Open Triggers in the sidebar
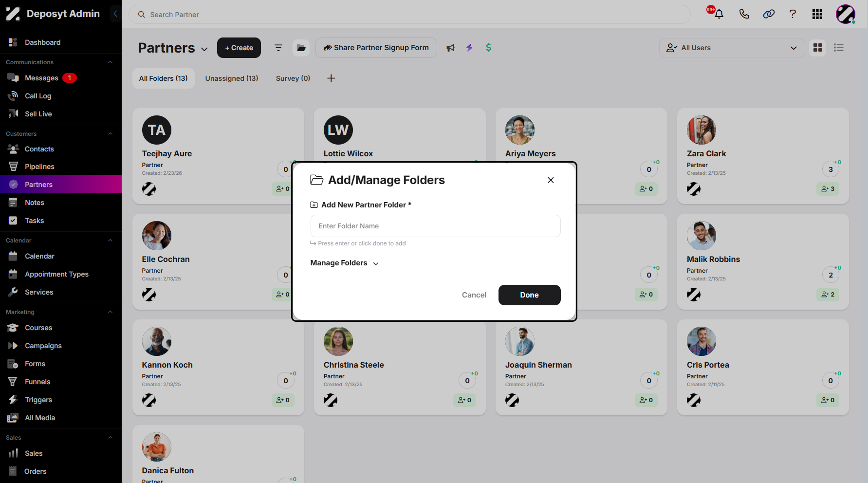 [61, 400]
